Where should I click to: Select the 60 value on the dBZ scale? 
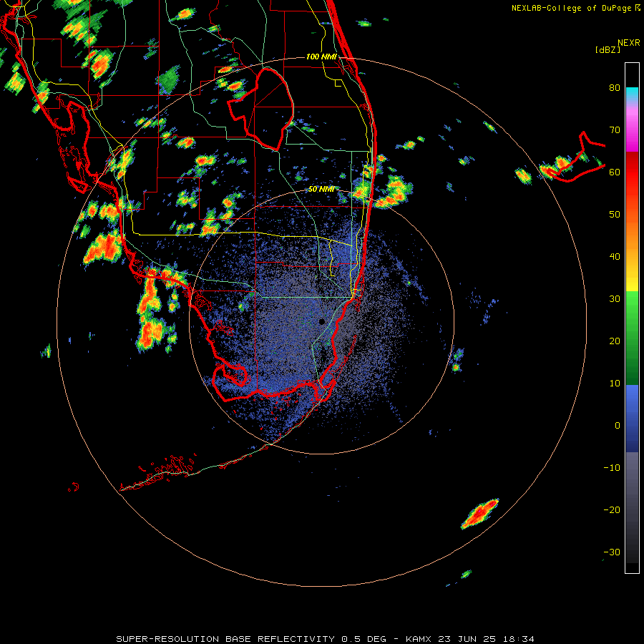click(615, 172)
